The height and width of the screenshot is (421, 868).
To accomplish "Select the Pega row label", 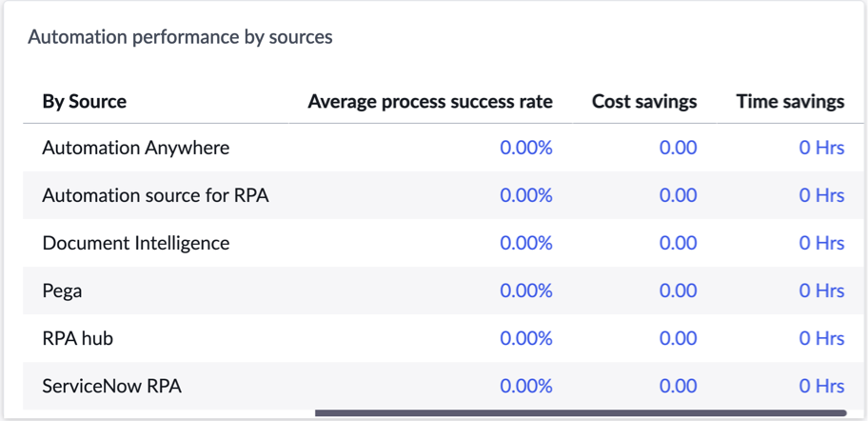I will click(x=62, y=291).
